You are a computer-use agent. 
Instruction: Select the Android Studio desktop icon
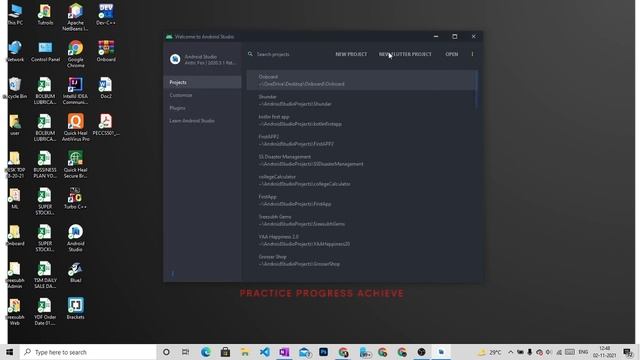75,238
